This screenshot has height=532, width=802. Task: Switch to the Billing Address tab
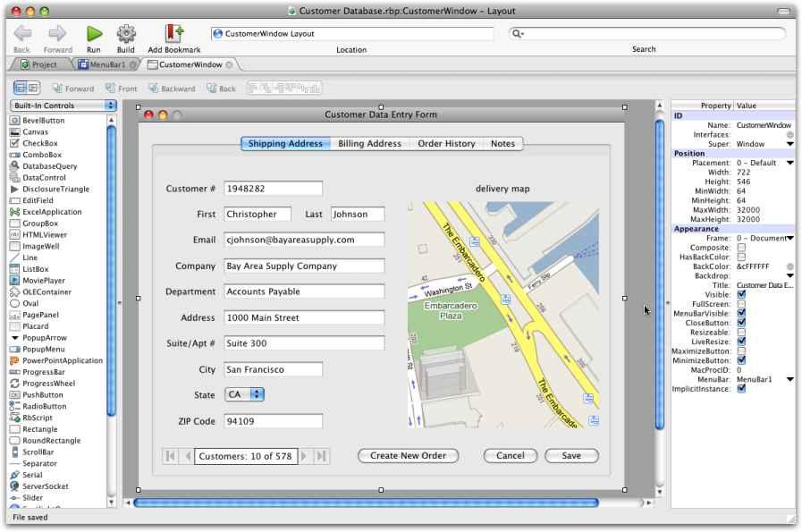click(369, 144)
